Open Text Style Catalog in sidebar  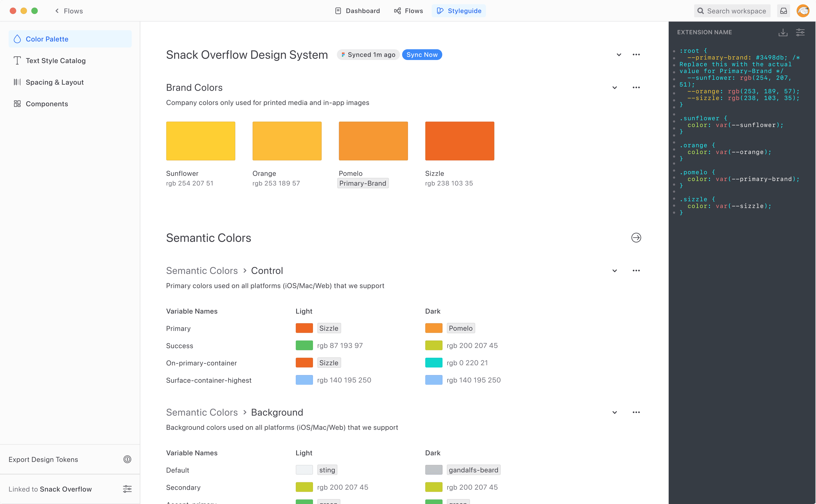pos(56,61)
